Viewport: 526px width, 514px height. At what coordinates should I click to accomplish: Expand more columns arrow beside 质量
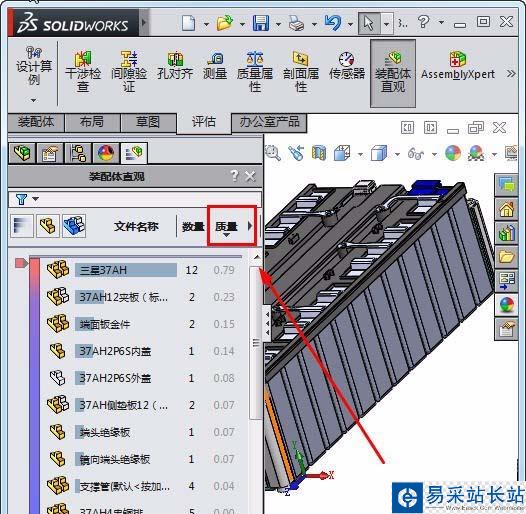pyautogui.click(x=250, y=226)
